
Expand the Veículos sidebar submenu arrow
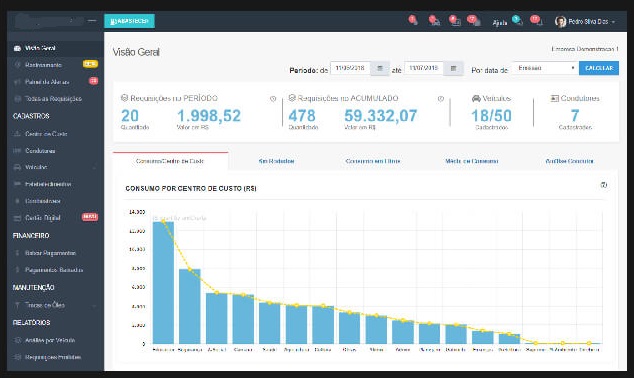pos(95,167)
